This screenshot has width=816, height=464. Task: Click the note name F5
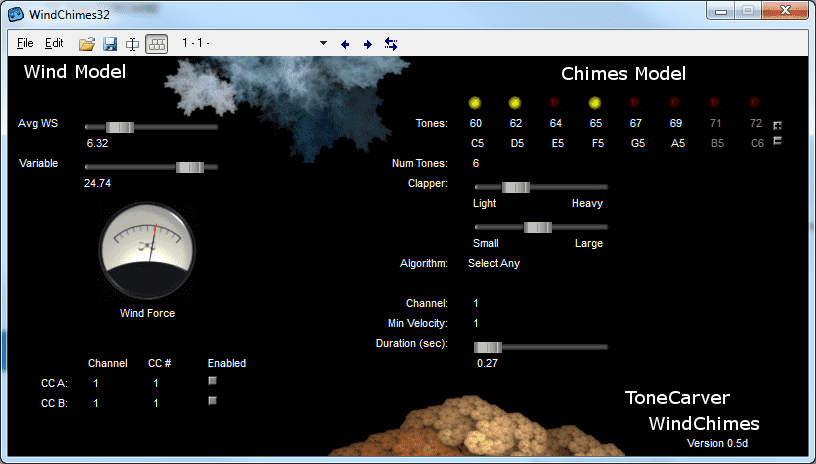597,143
